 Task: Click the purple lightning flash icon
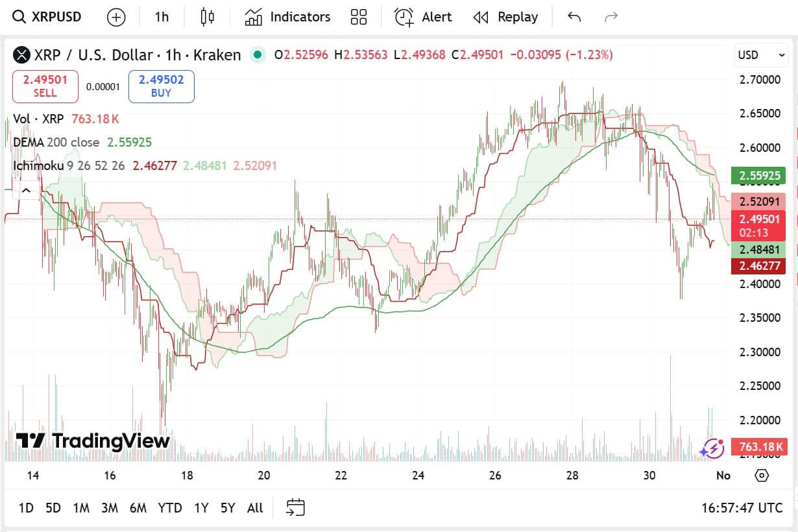click(x=712, y=447)
